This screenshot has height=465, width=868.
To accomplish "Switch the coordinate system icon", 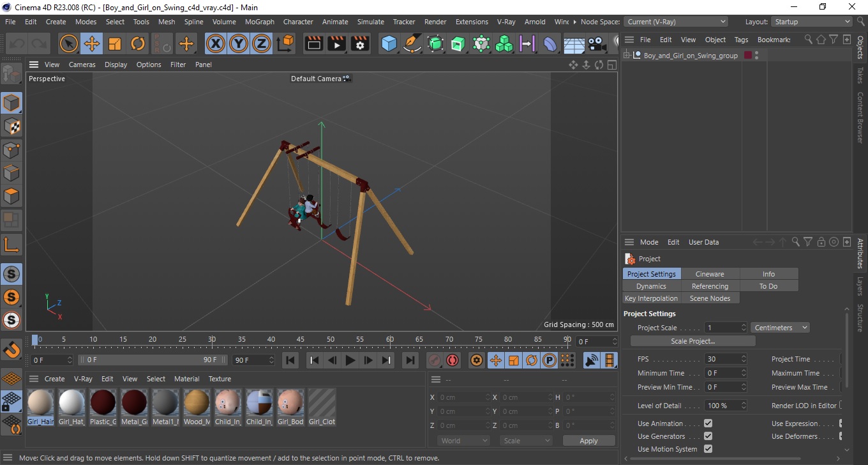I will tap(285, 43).
